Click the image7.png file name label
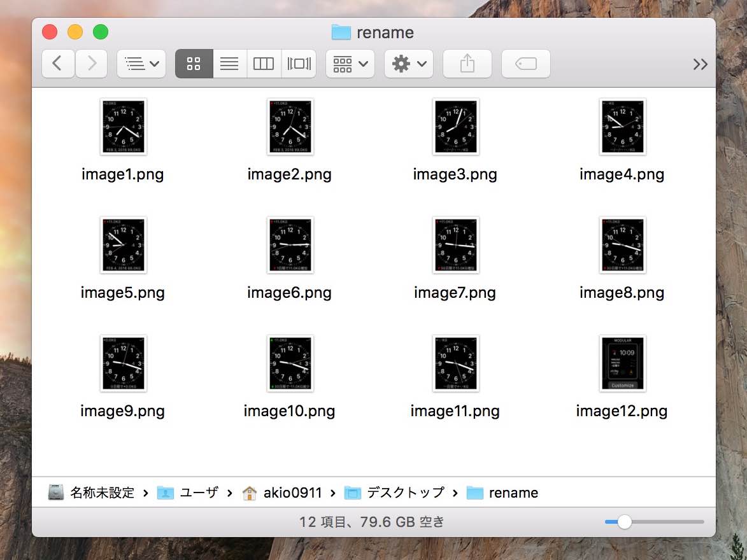The height and width of the screenshot is (560, 747). 455,293
